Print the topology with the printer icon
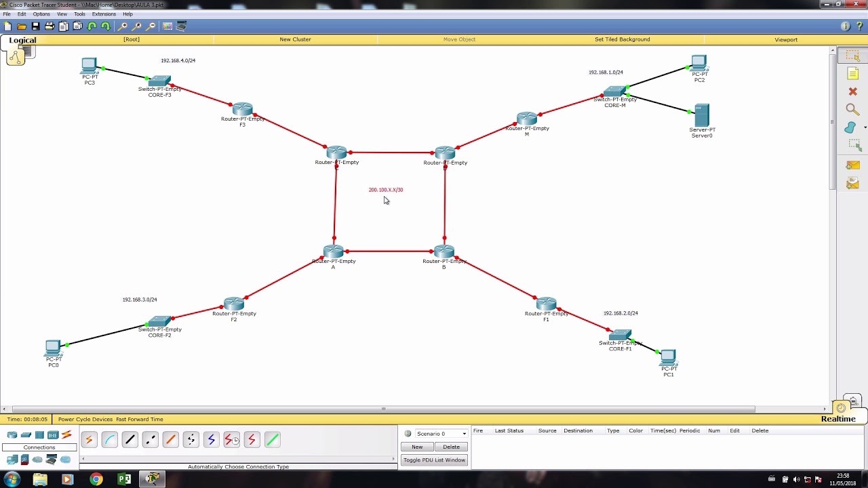The height and width of the screenshot is (488, 868). tap(50, 26)
